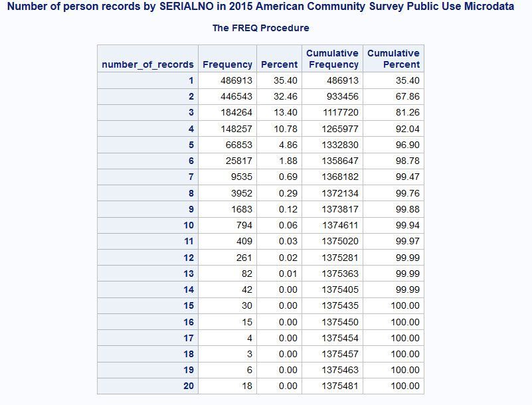Click the Cumulative Percent column header
This screenshot has height=405, width=532.
click(393, 58)
